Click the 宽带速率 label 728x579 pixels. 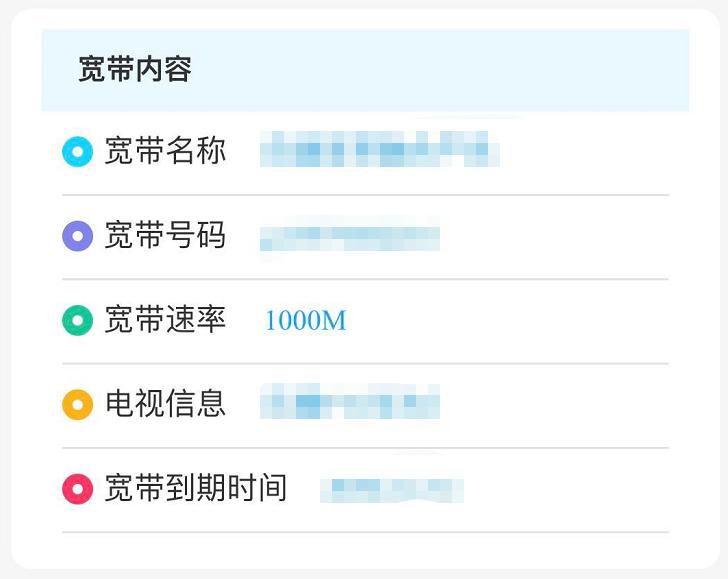pyautogui.click(x=165, y=321)
